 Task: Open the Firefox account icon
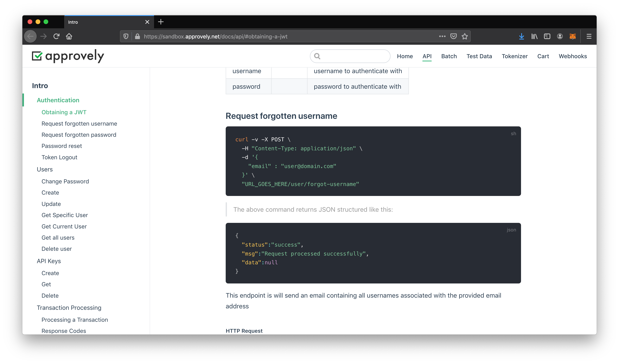(560, 36)
